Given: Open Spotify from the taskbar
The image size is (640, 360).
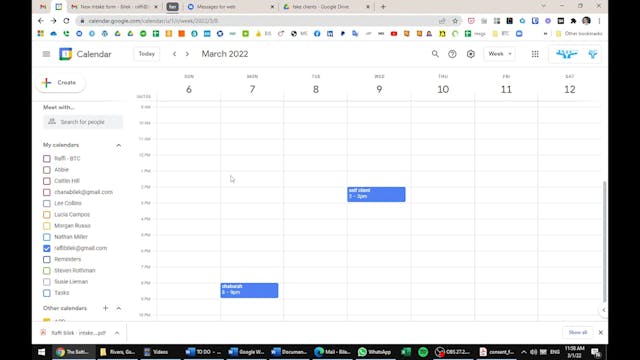Looking at the screenshot, I should click(x=423, y=352).
